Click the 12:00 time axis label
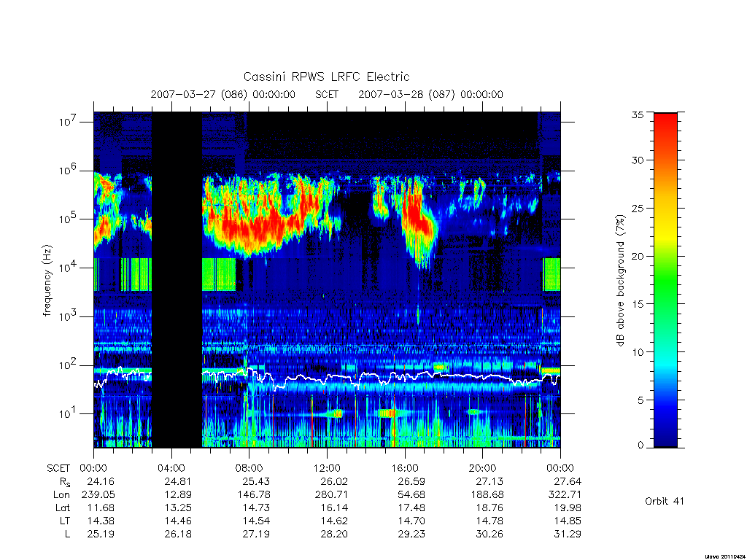Screen dimensions: 747x560 pyautogui.click(x=327, y=468)
